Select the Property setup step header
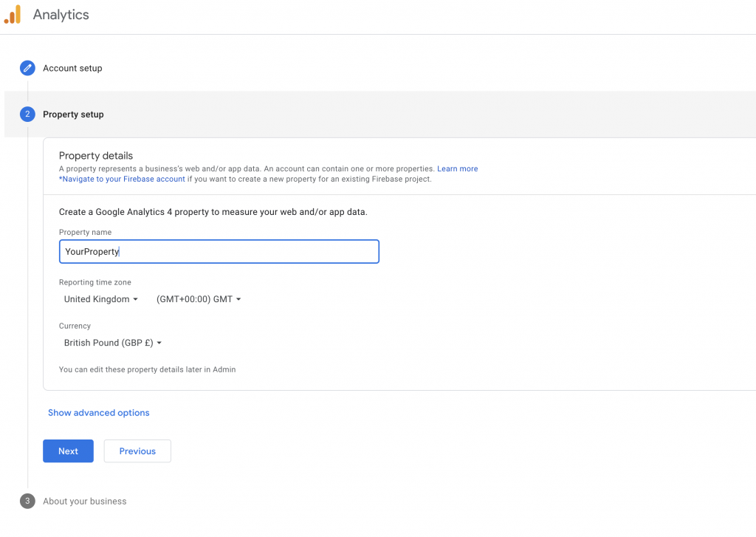This screenshot has height=537, width=756. 73,114
